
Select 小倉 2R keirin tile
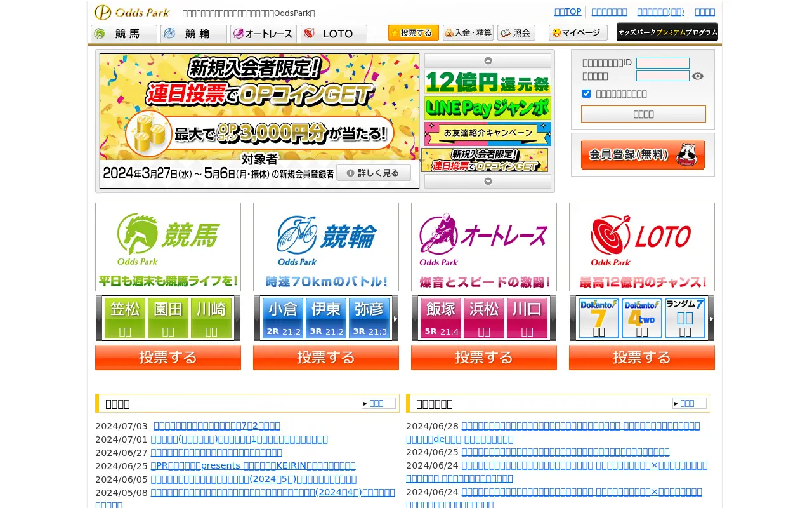click(x=283, y=318)
